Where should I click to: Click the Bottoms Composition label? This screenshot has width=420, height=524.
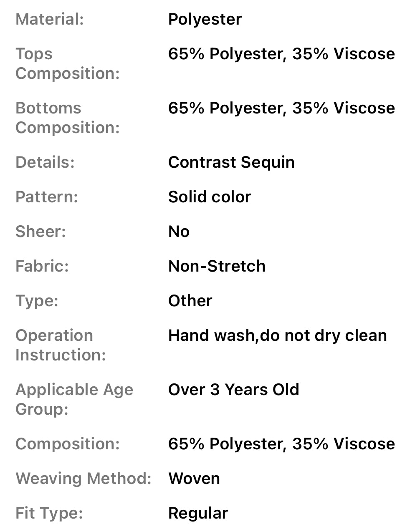point(67,118)
